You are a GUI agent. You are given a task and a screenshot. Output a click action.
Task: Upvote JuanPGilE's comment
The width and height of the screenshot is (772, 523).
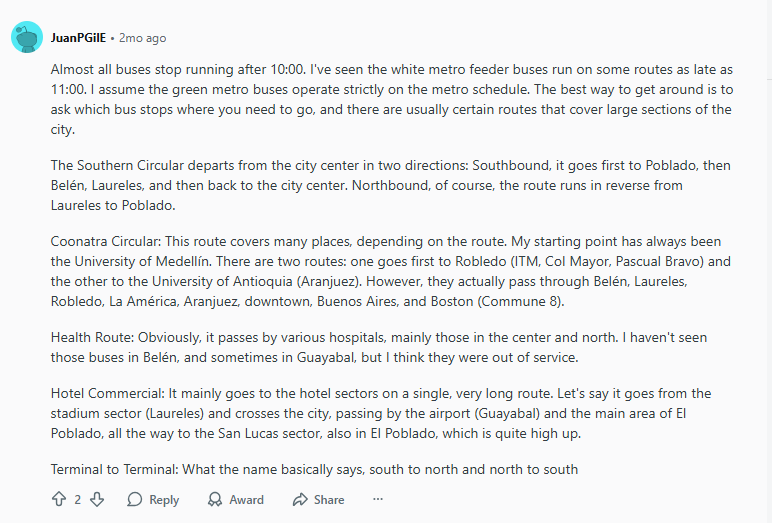tap(58, 499)
